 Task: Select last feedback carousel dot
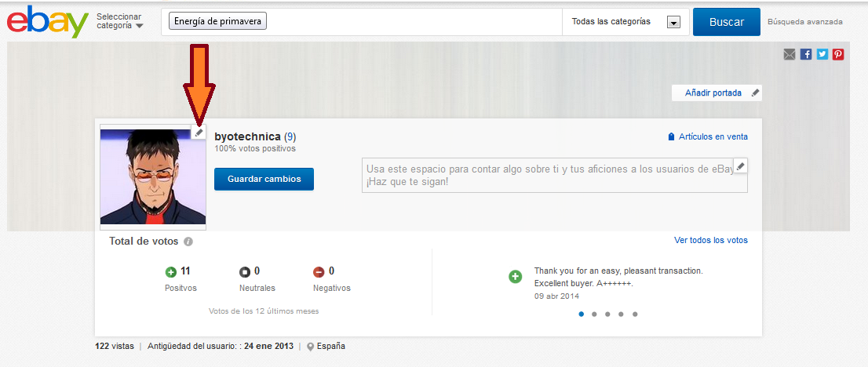point(635,314)
